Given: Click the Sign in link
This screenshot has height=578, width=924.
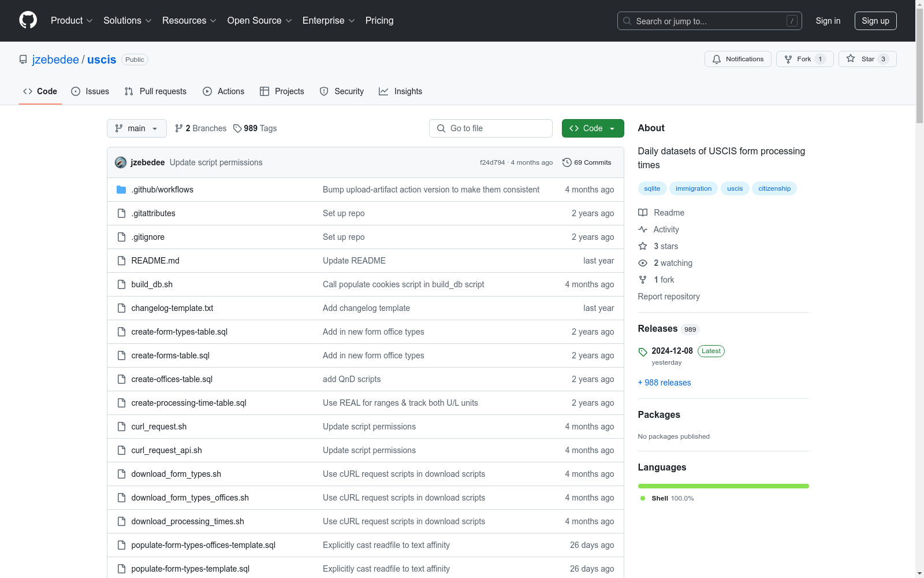Looking at the screenshot, I should pos(828,21).
